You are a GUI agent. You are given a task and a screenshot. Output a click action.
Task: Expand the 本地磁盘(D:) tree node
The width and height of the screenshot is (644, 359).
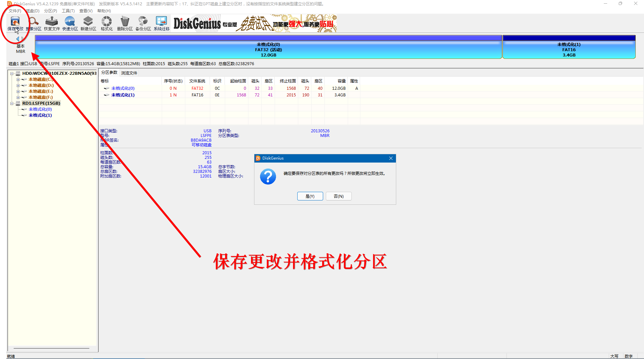(18, 85)
